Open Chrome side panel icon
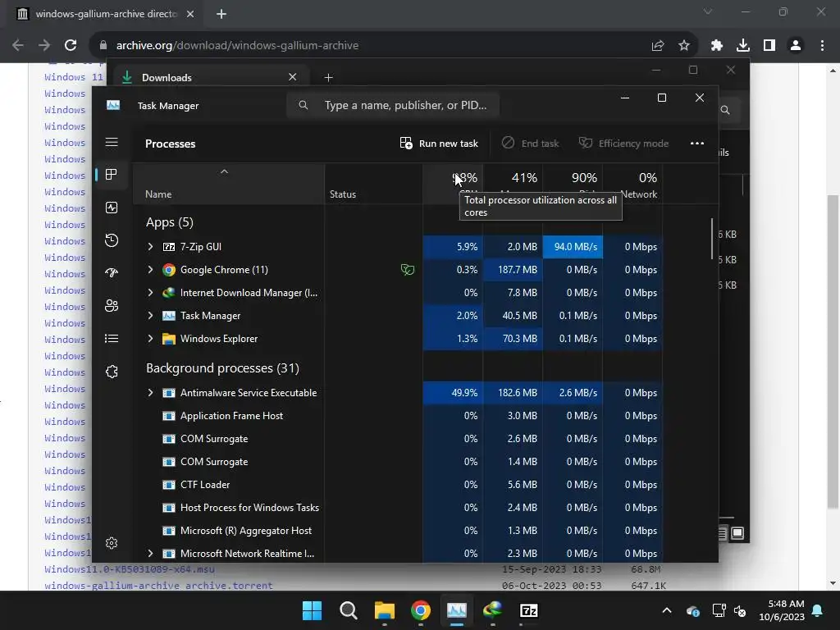 pos(769,46)
